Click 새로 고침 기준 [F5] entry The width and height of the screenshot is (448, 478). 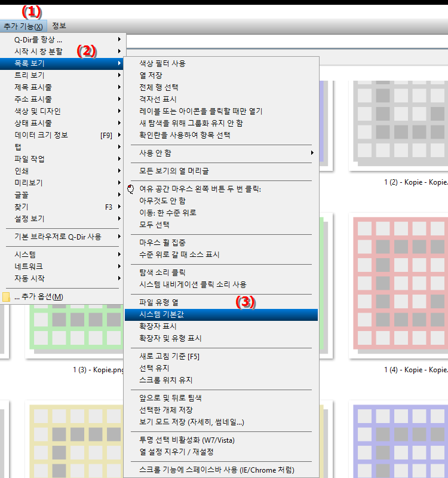coord(221,356)
